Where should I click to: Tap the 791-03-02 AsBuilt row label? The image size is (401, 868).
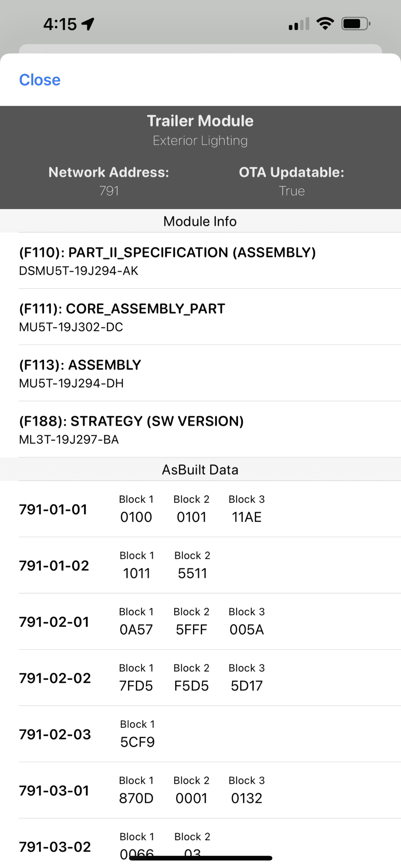55,847
